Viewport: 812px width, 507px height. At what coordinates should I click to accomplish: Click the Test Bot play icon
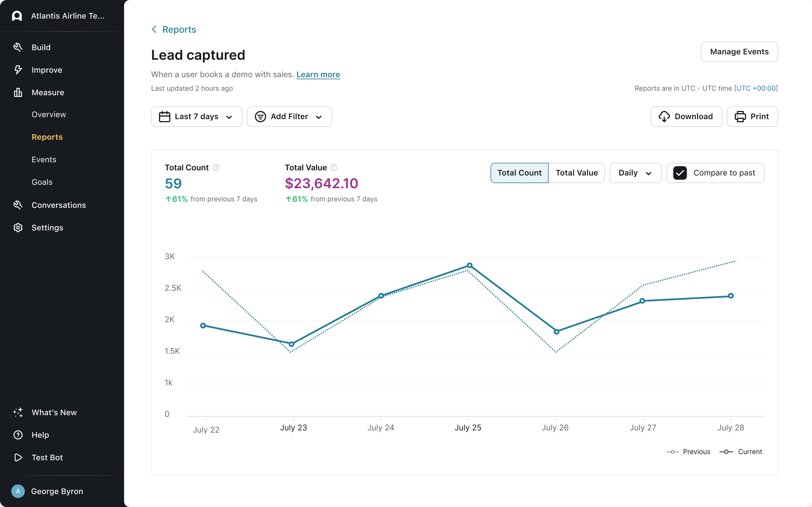tap(18, 457)
